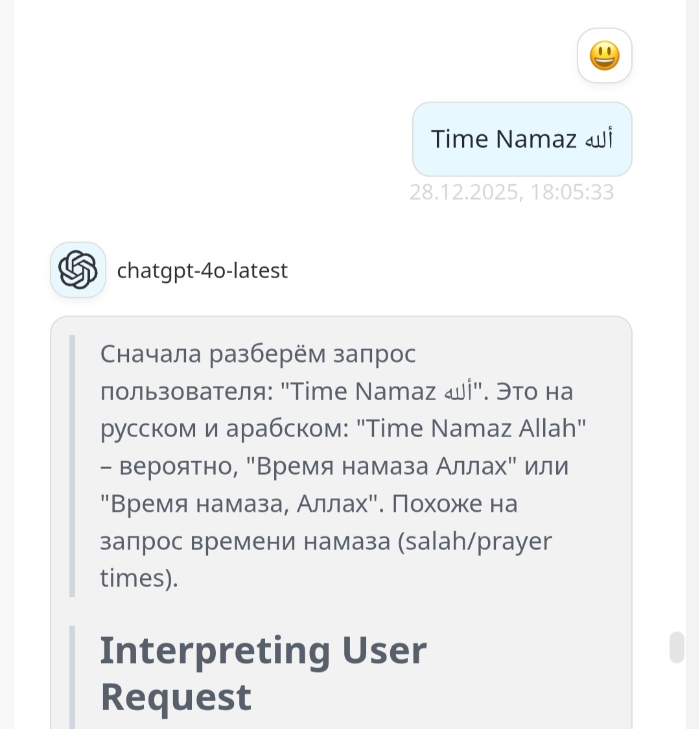Click the ChatGPT logo icon
700x729 pixels.
click(78, 270)
